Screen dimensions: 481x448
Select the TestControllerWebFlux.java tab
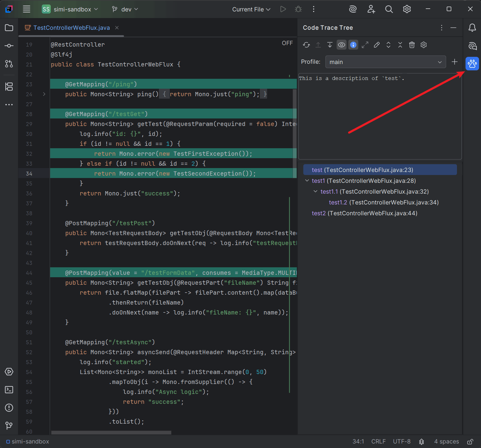72,28
